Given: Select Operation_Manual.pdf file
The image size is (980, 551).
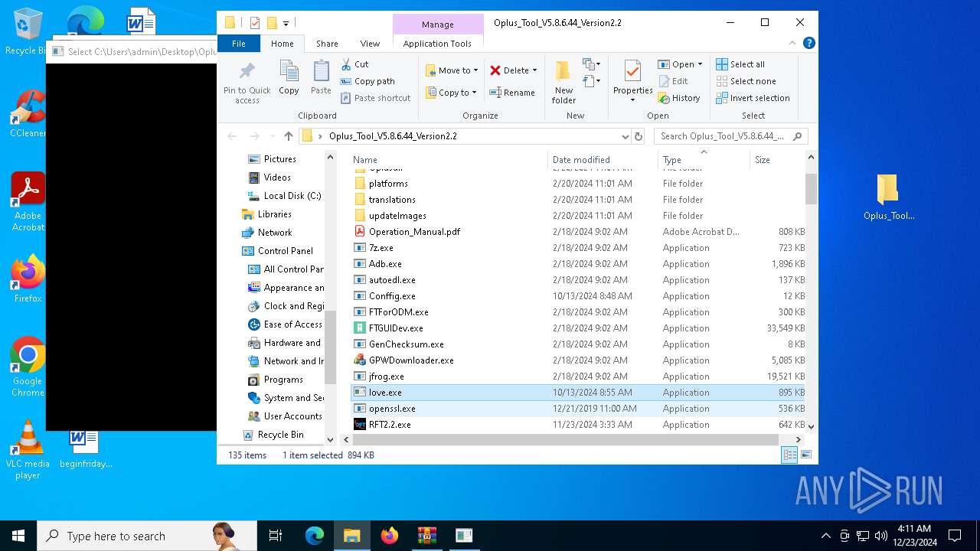Looking at the screenshot, I should coord(414,232).
